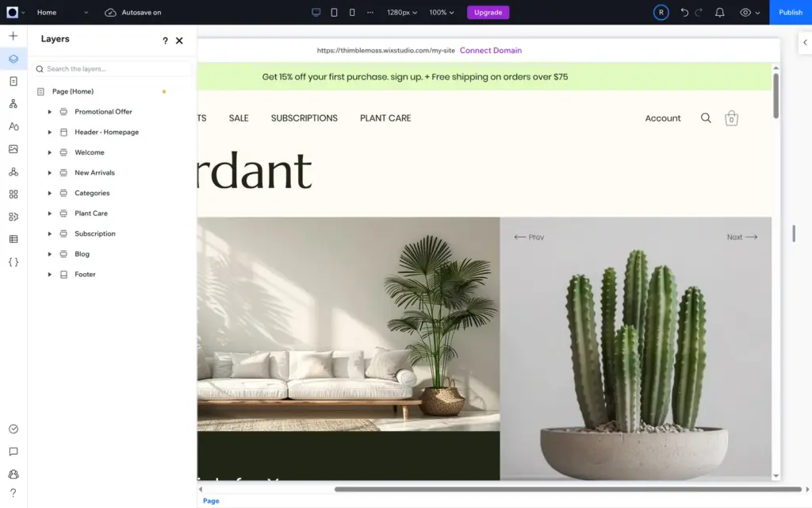Open the Add Elements plus icon
Screen dimensions: 812x508
coord(13,36)
